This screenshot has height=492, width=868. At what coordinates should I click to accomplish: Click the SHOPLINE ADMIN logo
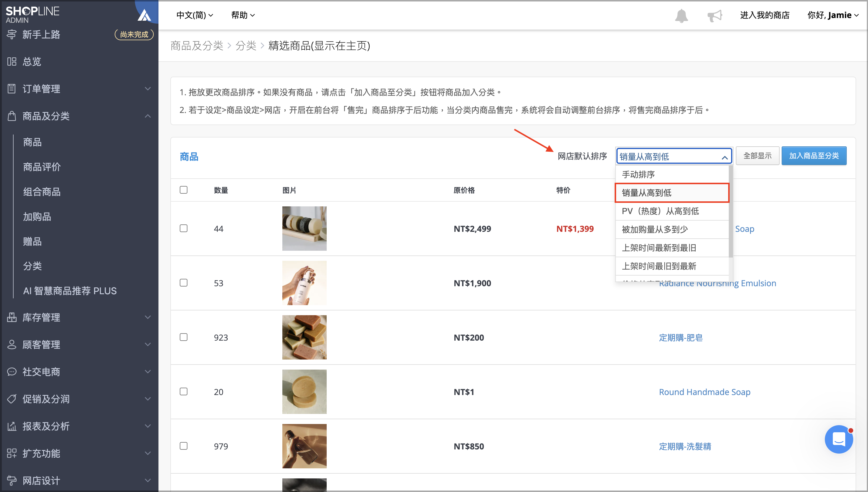(33, 14)
